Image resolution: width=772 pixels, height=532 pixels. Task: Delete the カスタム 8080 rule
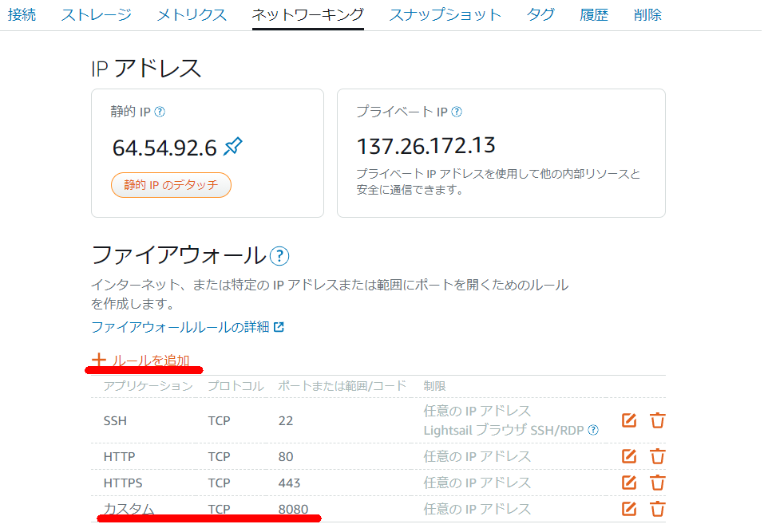click(x=657, y=508)
